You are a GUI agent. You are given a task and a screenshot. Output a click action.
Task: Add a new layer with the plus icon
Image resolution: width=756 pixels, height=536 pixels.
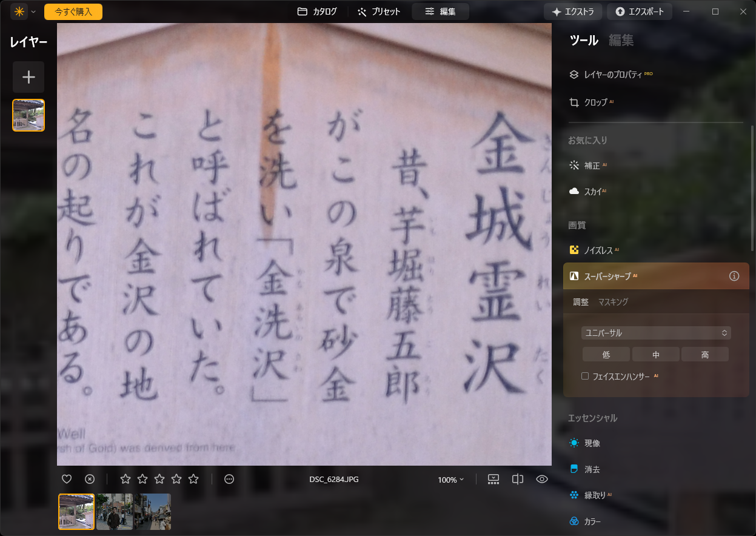point(28,77)
